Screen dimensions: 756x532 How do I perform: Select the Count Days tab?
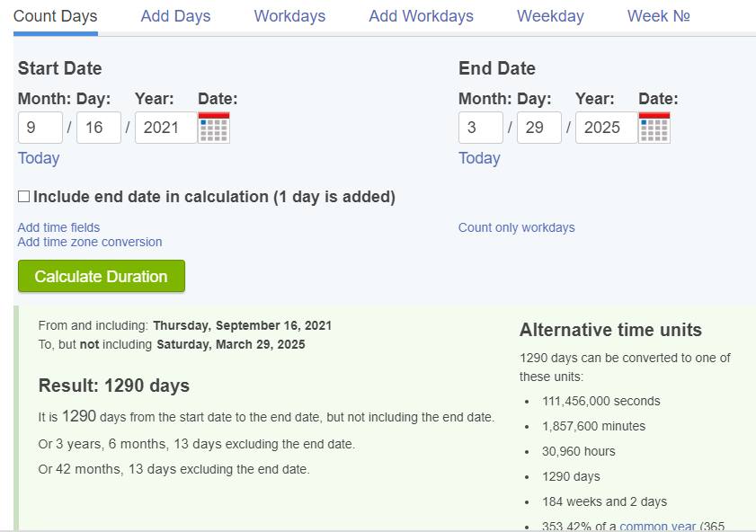click(56, 16)
